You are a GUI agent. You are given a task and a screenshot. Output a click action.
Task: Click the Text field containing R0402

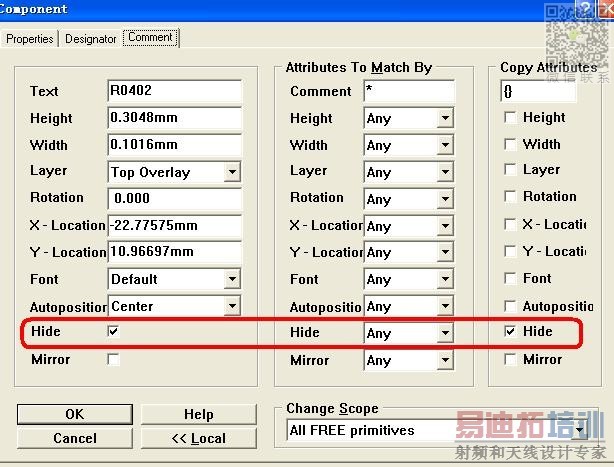tap(175, 91)
